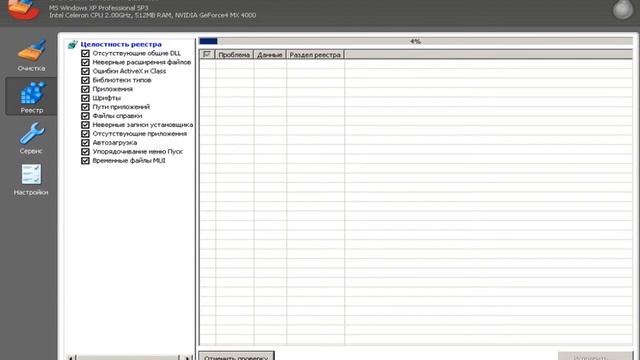Uncheck Библиотеки типов
The height and width of the screenshot is (360, 640).
pyautogui.click(x=85, y=80)
